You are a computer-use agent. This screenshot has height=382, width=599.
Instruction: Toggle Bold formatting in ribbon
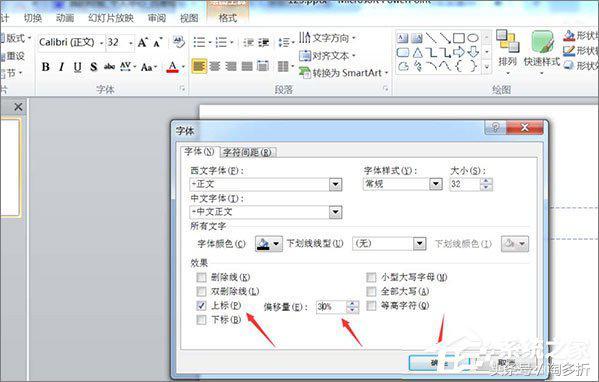click(45, 67)
